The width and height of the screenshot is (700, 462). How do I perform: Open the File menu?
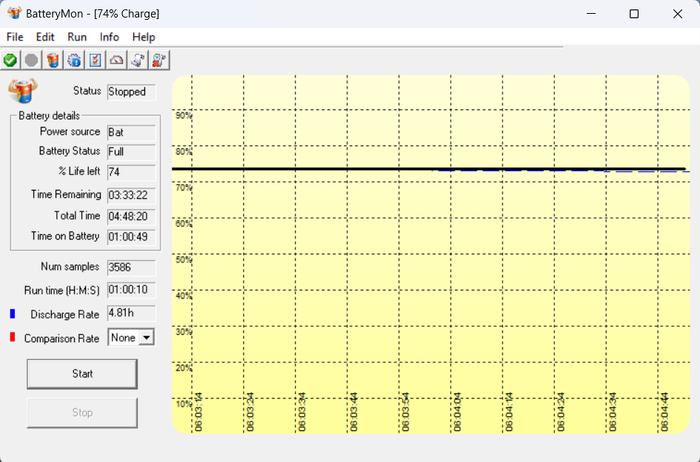click(15, 37)
